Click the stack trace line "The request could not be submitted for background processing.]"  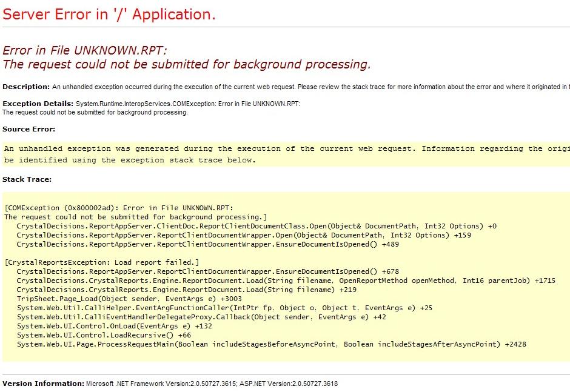click(136, 217)
